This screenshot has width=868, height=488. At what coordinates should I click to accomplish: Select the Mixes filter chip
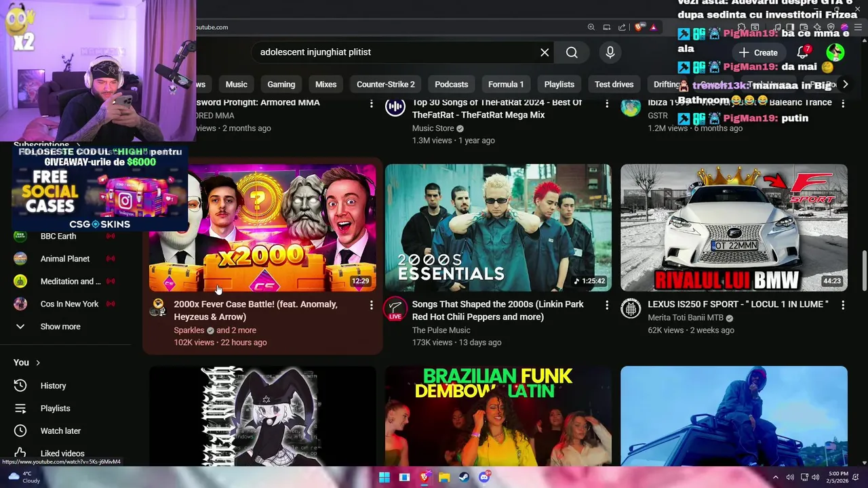[x=325, y=84]
